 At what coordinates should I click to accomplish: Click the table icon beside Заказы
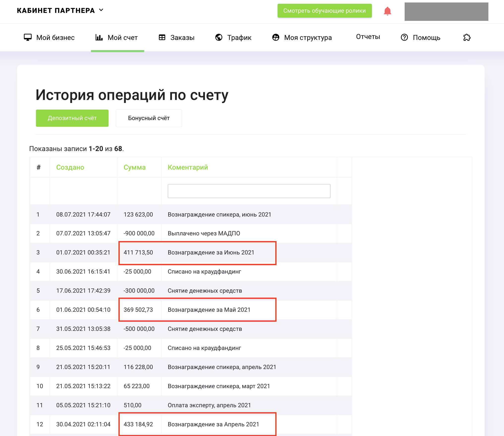coord(162,37)
